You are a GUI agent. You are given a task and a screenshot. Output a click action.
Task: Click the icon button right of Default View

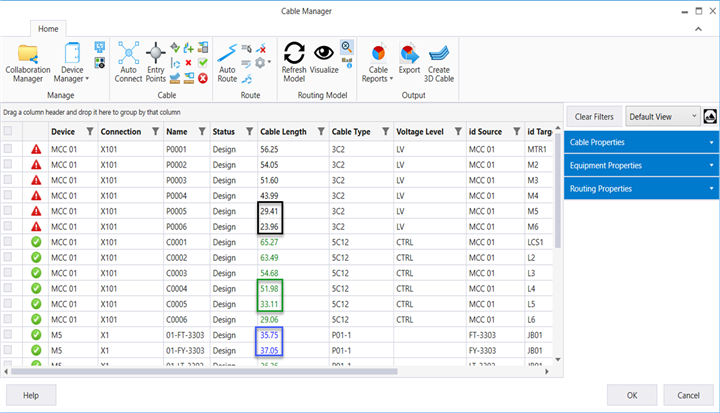pyautogui.click(x=710, y=117)
